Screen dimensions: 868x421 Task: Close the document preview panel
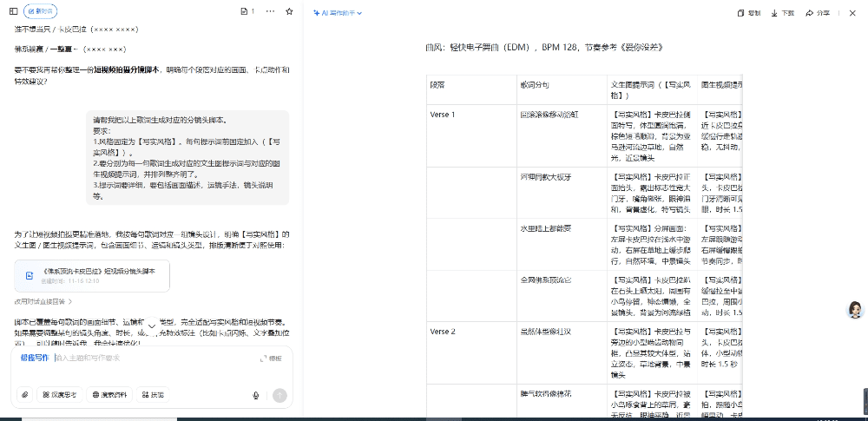(852, 13)
